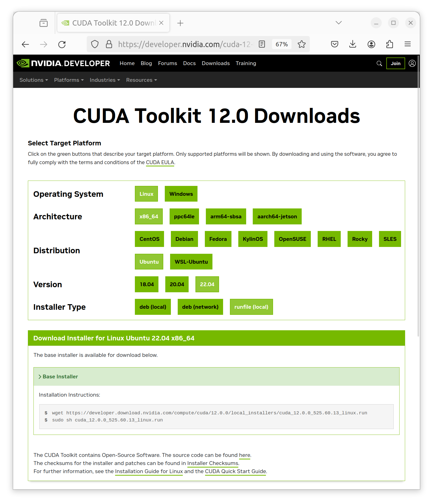433x504 pixels.
Task: Open a new browser tab
Action: (180, 23)
